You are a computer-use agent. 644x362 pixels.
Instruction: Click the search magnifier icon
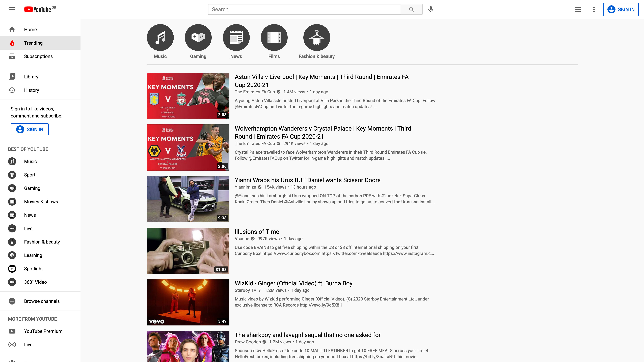(412, 9)
